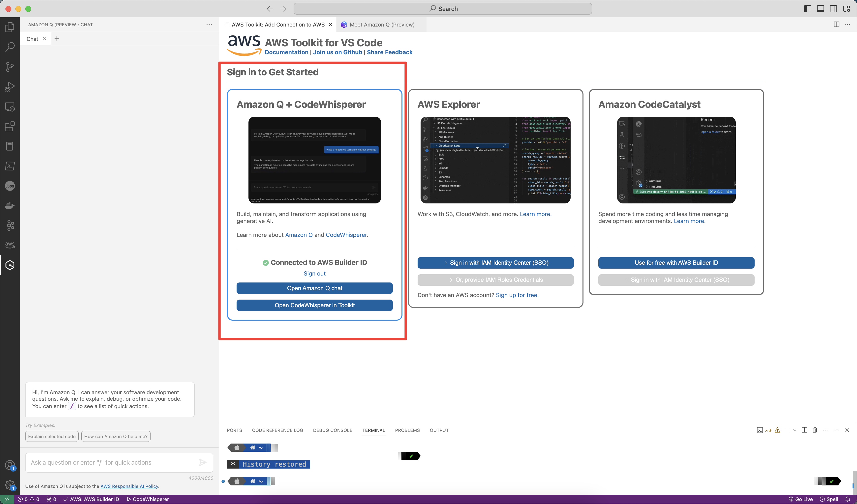Open Amazon Q chat panel ellipsis menu
The height and width of the screenshot is (504, 857).
click(209, 25)
